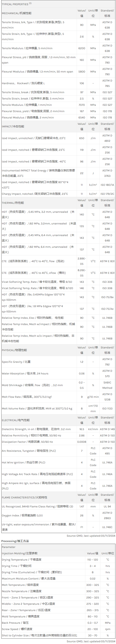Select the Dissipation Factor row label
Viewport: 116px width, 644px height.
(x=27, y=442)
